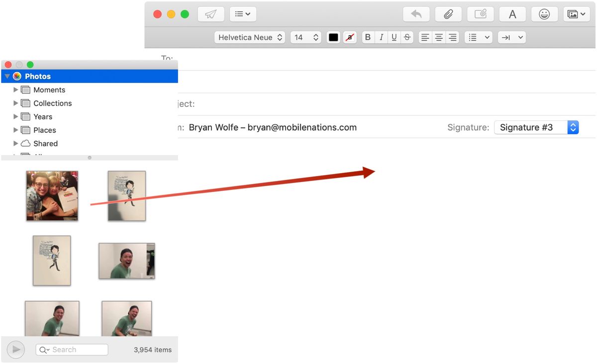597x364 pixels.
Task: Open the Markup compose icon
Action: pyautogui.click(x=480, y=14)
